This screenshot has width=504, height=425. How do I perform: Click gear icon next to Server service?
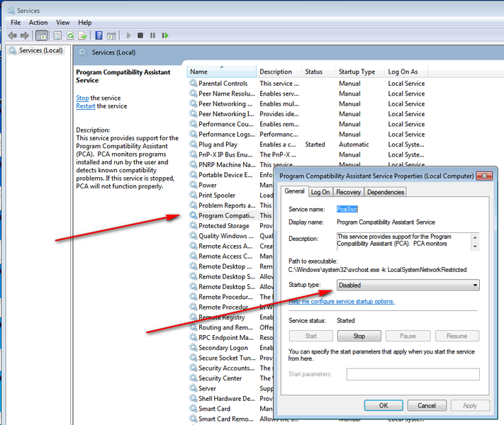[x=194, y=388]
